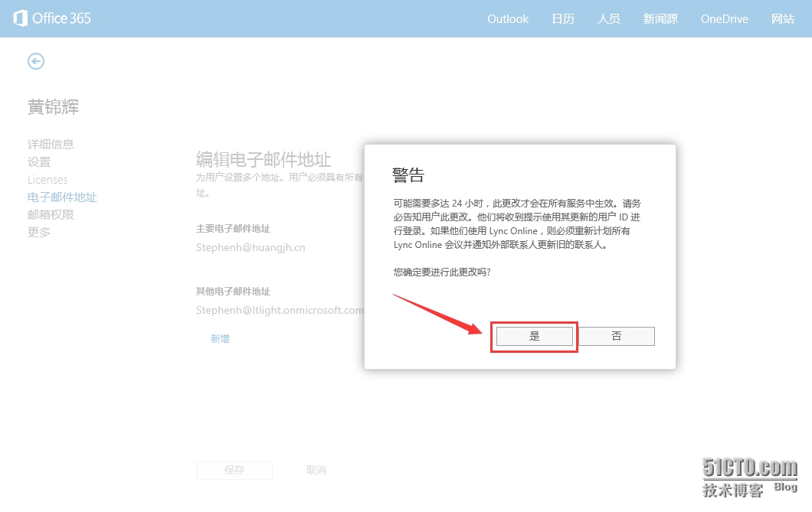Click the Office 365 logo
Viewport: 812px width, 512px height.
52,18
